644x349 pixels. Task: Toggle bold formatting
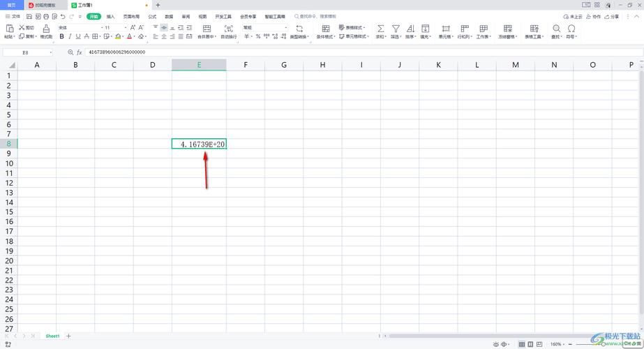61,36
